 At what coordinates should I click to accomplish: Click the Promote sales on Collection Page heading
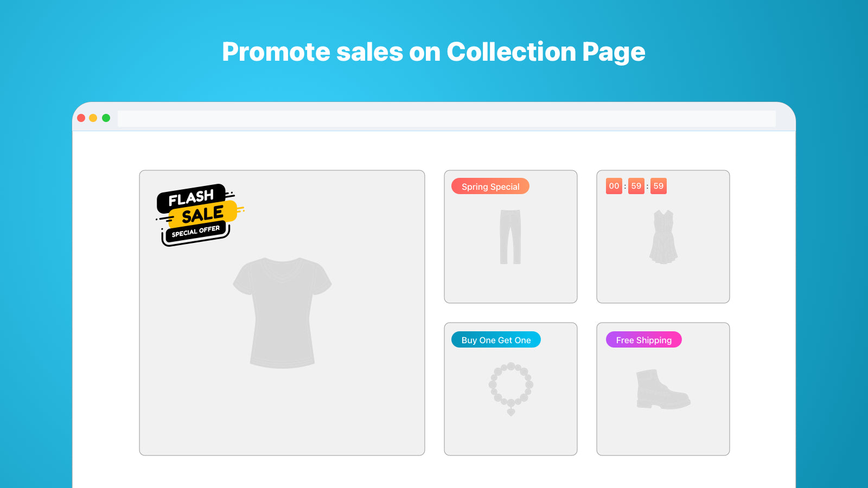coord(433,52)
